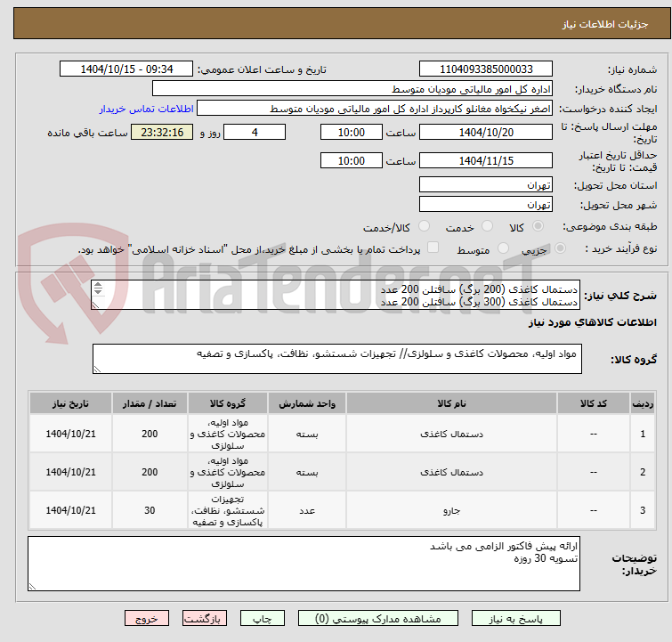Click the resize grip of گروه کالا box
The image size is (672, 642).
[x=97, y=370]
